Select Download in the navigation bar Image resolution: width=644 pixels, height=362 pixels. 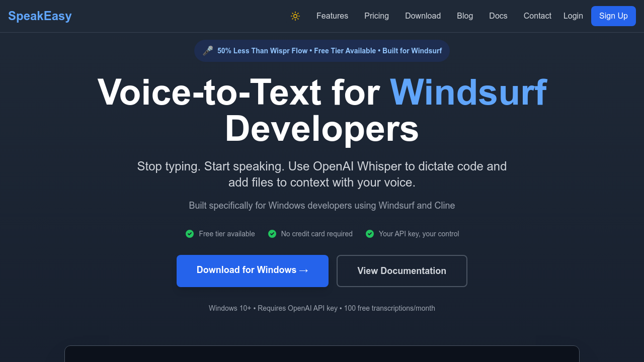pyautogui.click(x=423, y=16)
